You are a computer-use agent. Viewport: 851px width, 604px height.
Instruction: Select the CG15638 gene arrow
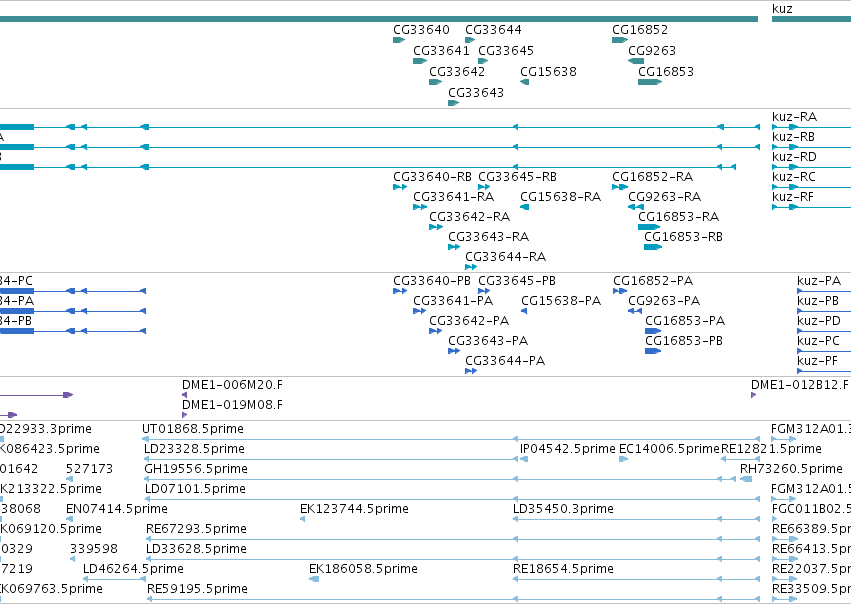[524, 82]
